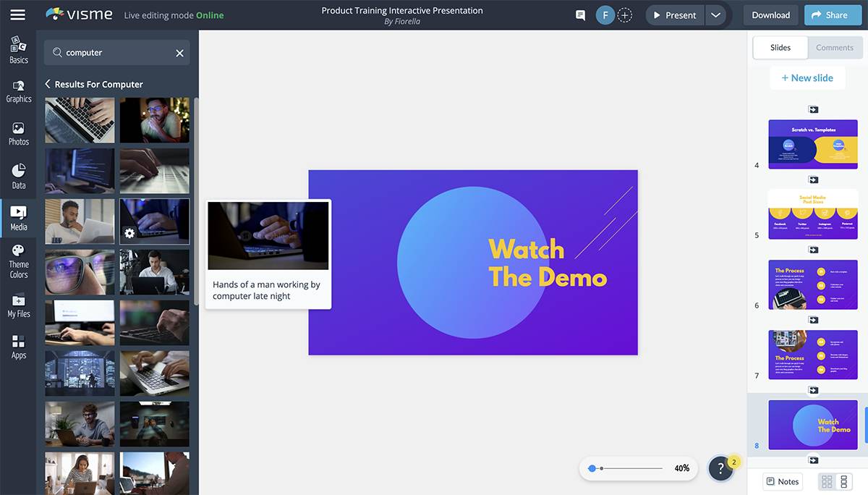The width and height of the screenshot is (868, 495).
Task: Open the Apps sidebar panel
Action: 19,347
